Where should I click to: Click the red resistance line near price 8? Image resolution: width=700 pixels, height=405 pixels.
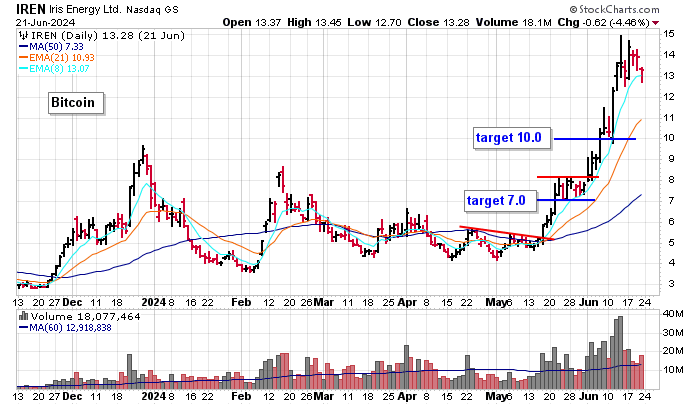[x=567, y=177]
